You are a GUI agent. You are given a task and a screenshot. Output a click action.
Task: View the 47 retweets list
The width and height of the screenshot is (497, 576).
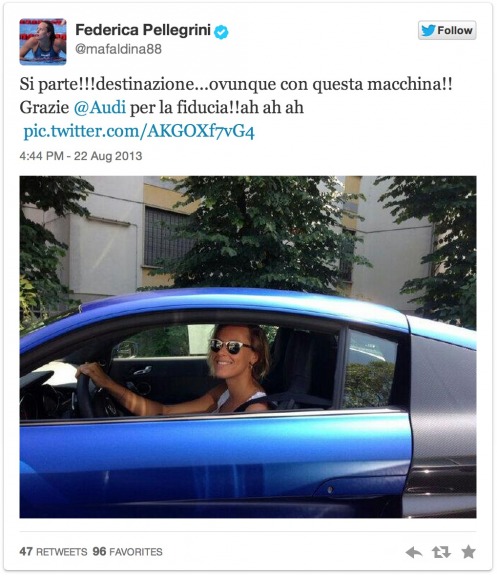coord(53,552)
